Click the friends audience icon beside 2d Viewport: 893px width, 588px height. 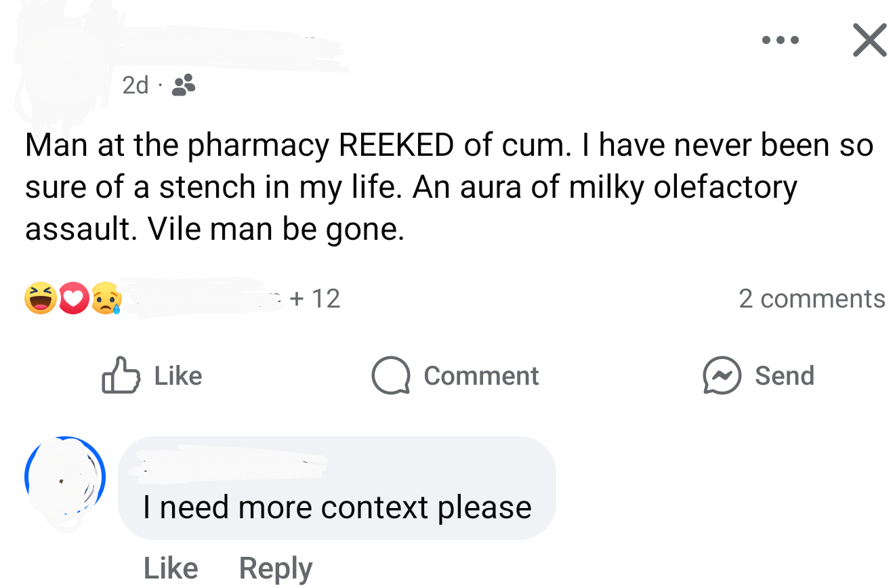coord(184,85)
